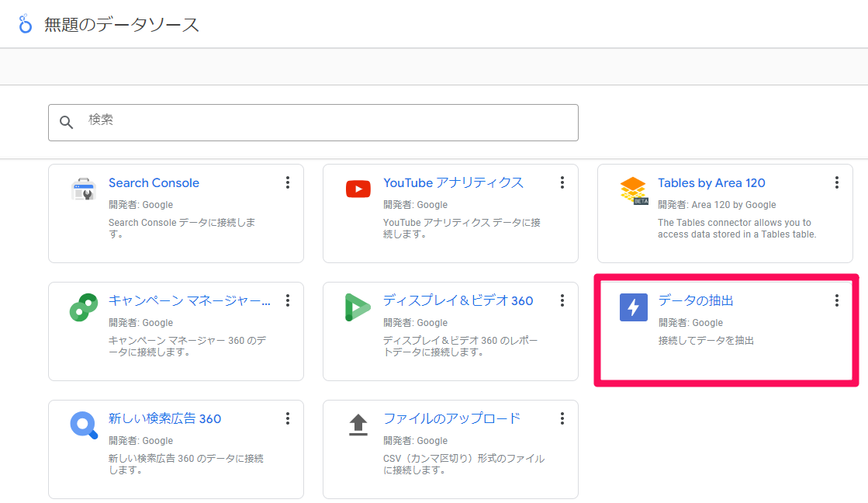Open more options for Tables by Area 120
The width and height of the screenshot is (868, 503).
point(837,183)
